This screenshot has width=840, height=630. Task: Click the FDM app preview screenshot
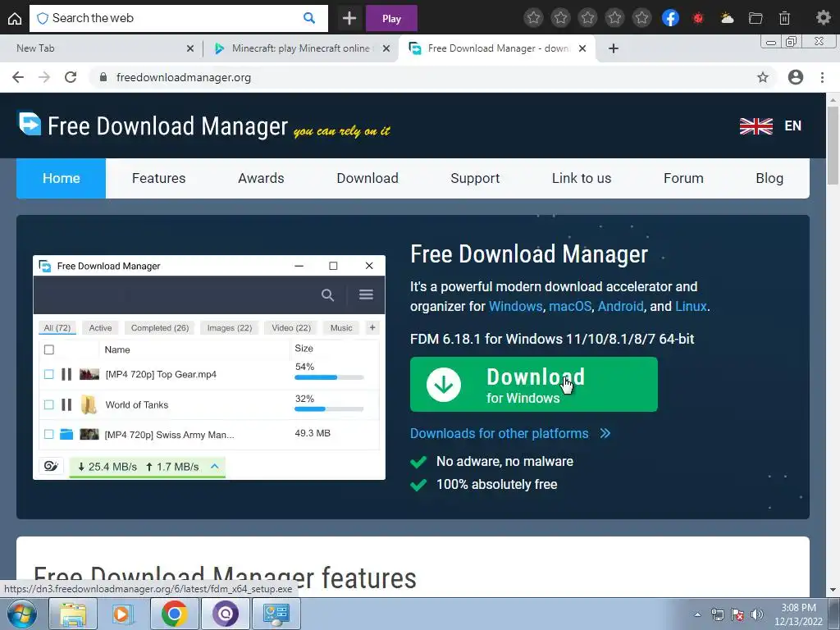209,367
